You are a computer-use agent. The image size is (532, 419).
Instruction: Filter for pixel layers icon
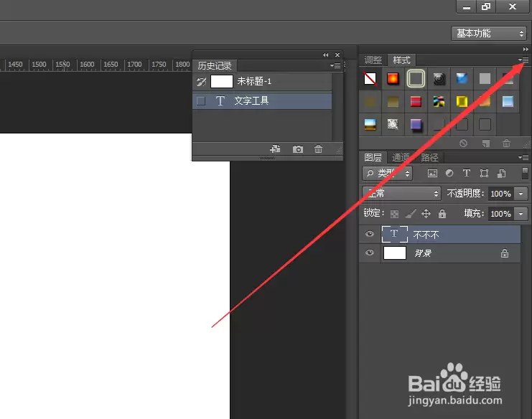(x=432, y=174)
